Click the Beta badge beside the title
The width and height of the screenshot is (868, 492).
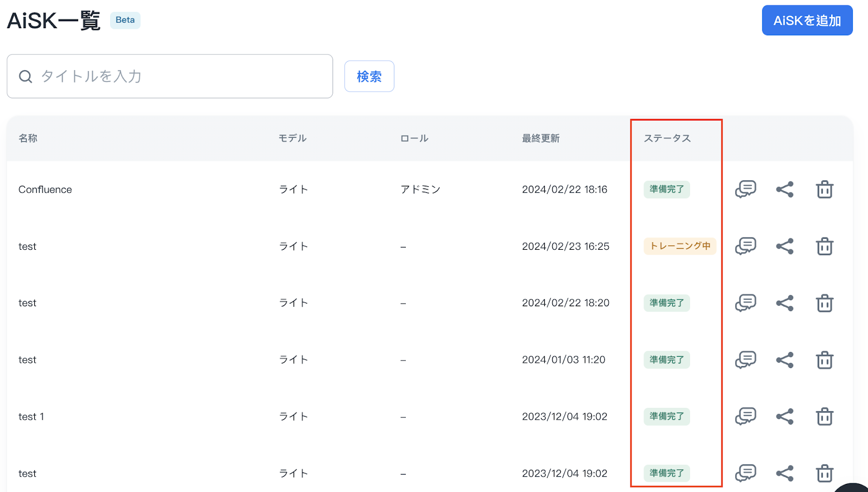click(125, 20)
